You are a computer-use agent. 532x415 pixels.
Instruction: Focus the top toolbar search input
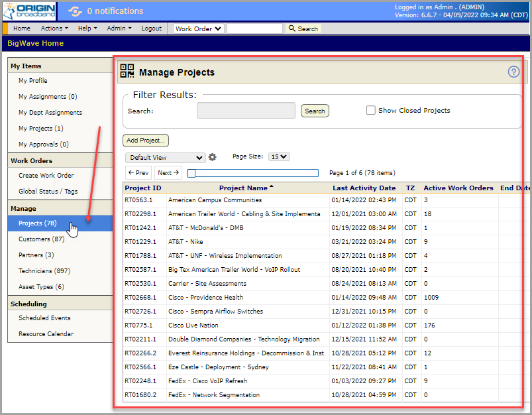[x=254, y=29]
